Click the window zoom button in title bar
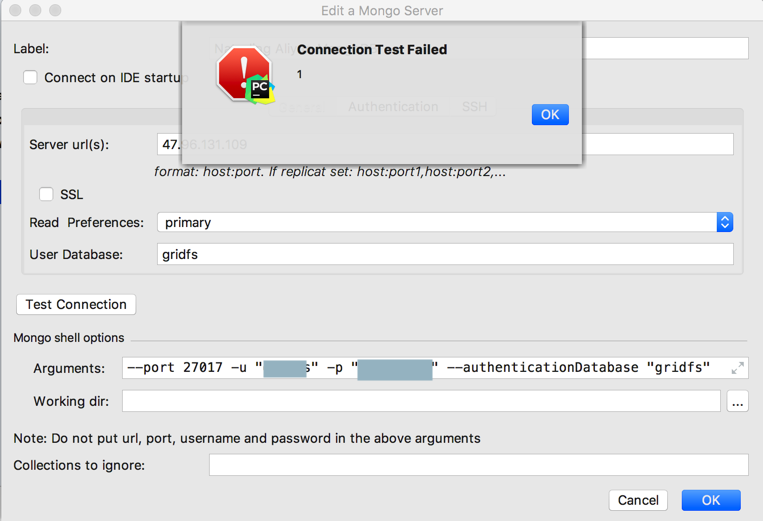 pos(55,11)
